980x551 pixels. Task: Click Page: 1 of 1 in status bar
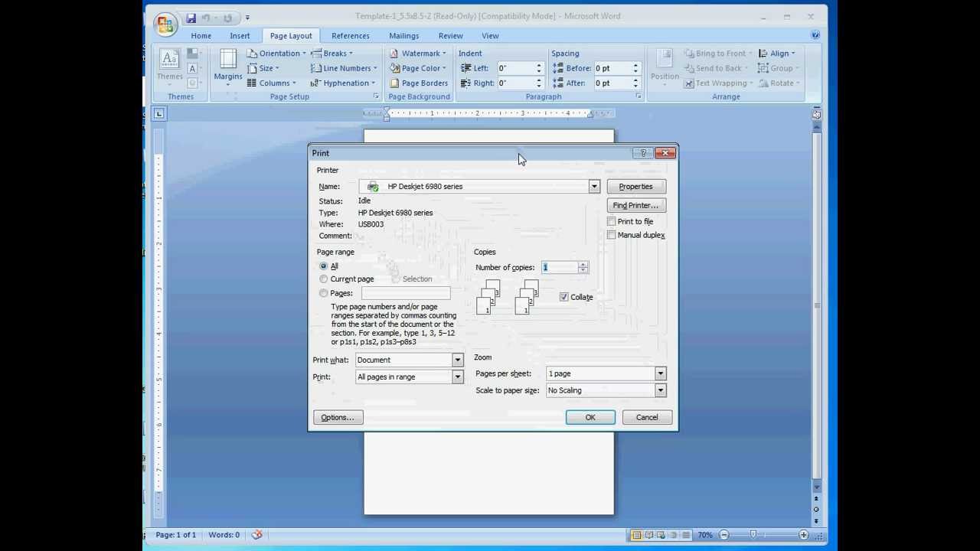pyautogui.click(x=175, y=535)
